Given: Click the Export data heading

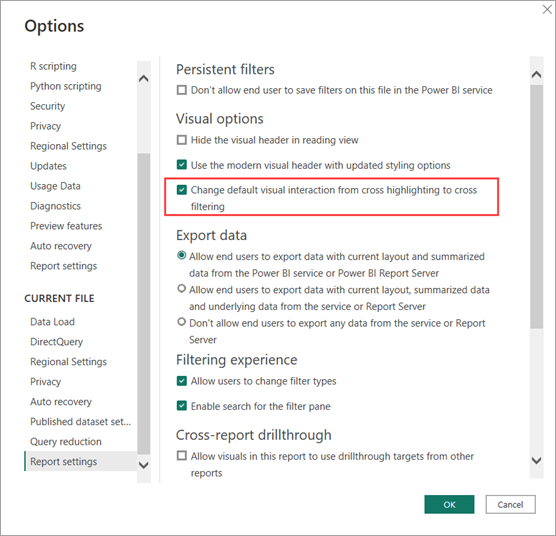Looking at the screenshot, I should tap(211, 235).
